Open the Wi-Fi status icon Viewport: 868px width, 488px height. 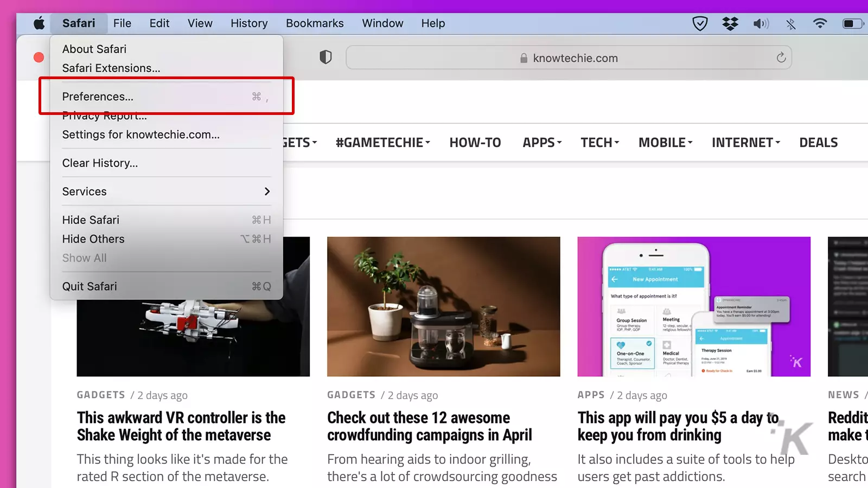pyautogui.click(x=820, y=23)
